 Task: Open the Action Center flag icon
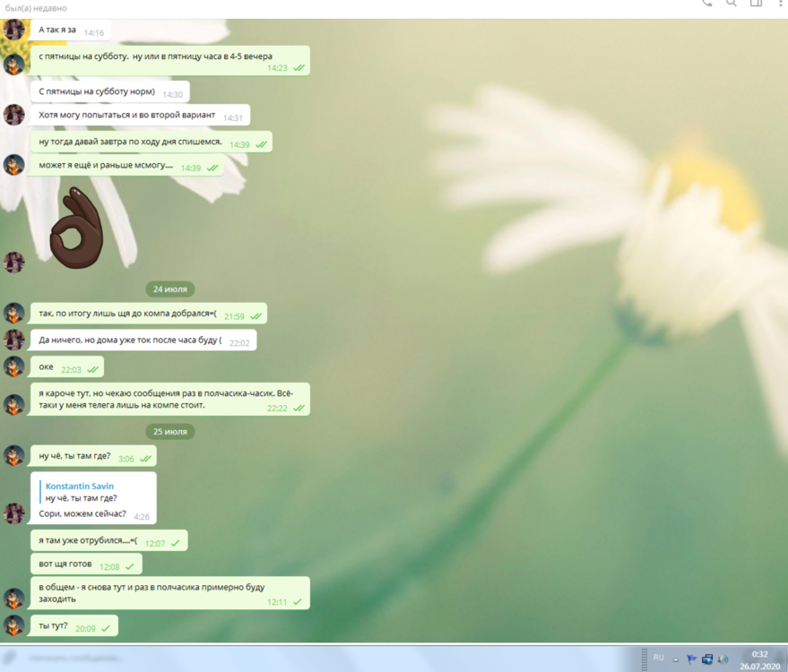[691, 659]
